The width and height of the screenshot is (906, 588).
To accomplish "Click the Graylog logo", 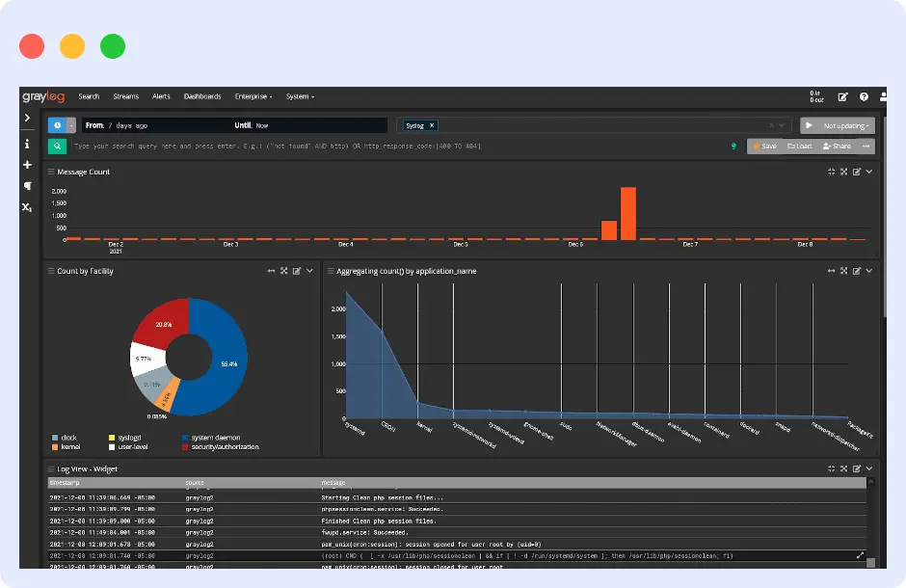I will tap(43, 96).
